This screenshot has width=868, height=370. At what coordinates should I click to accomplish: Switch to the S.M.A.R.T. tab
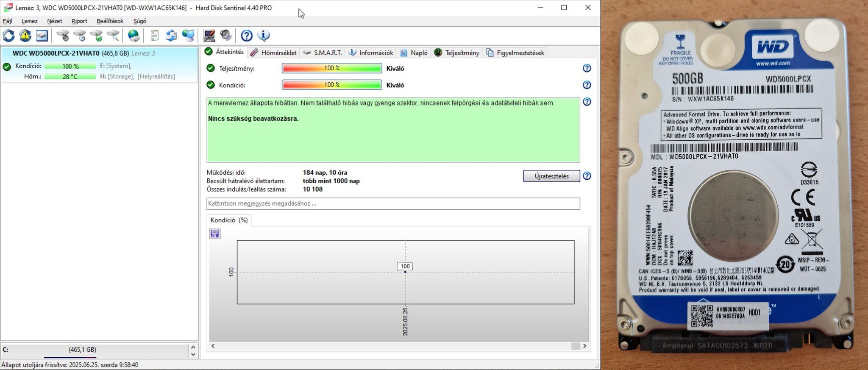click(322, 53)
